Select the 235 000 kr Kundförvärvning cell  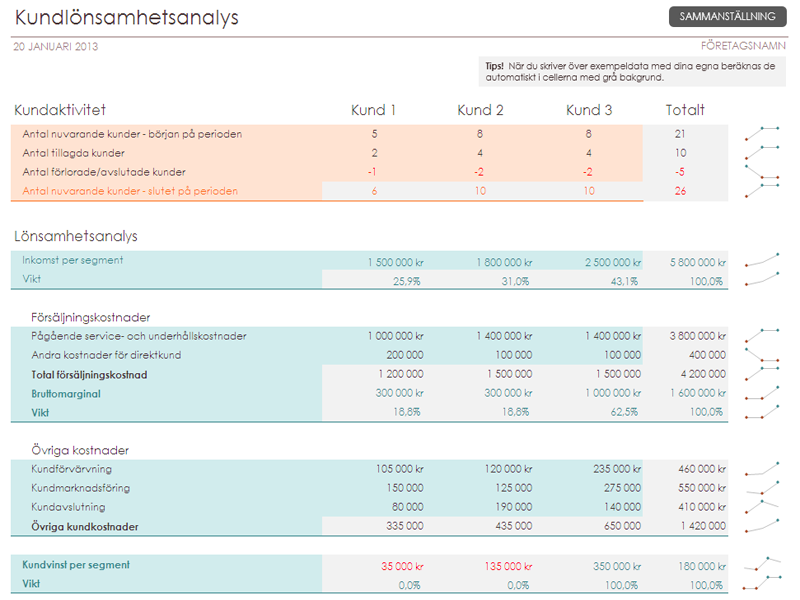click(x=617, y=468)
